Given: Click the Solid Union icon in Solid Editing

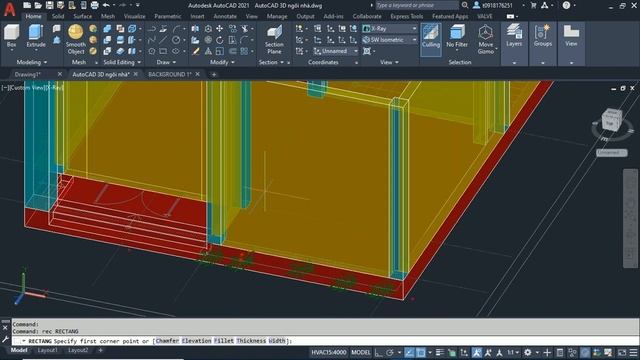Looking at the screenshot, I should click(107, 29).
